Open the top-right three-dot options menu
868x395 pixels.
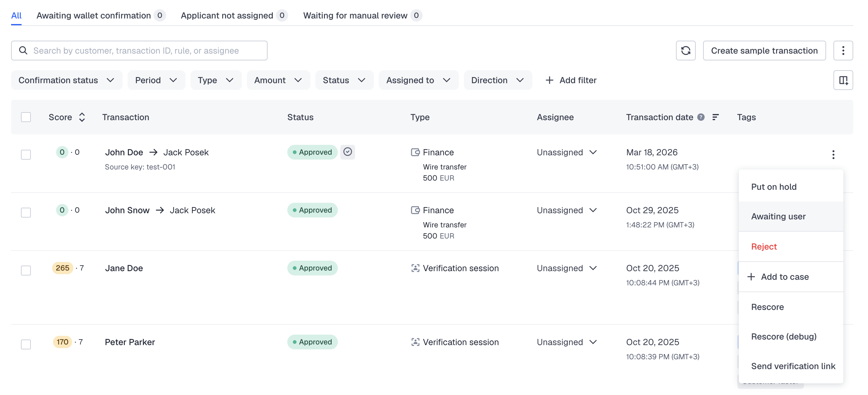[x=843, y=51]
